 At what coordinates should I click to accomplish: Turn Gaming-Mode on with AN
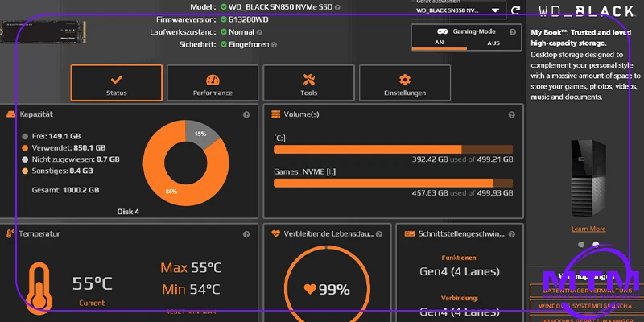tap(439, 43)
